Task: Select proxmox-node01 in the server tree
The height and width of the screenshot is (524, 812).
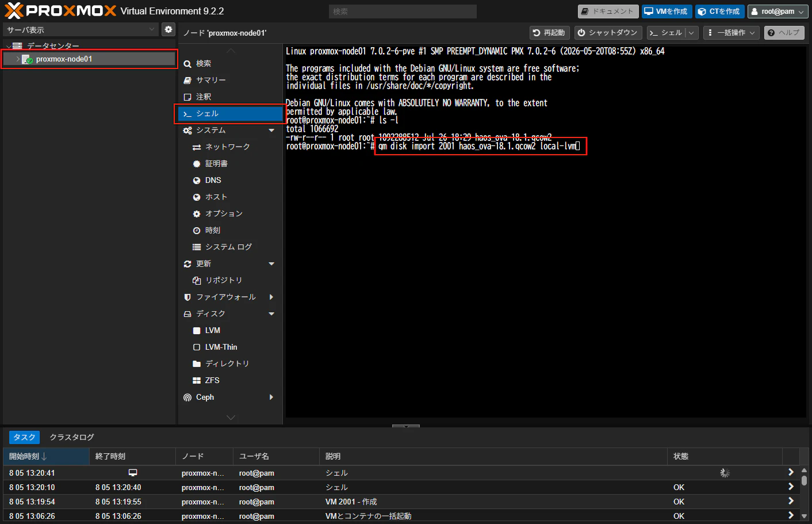Action: click(x=89, y=59)
